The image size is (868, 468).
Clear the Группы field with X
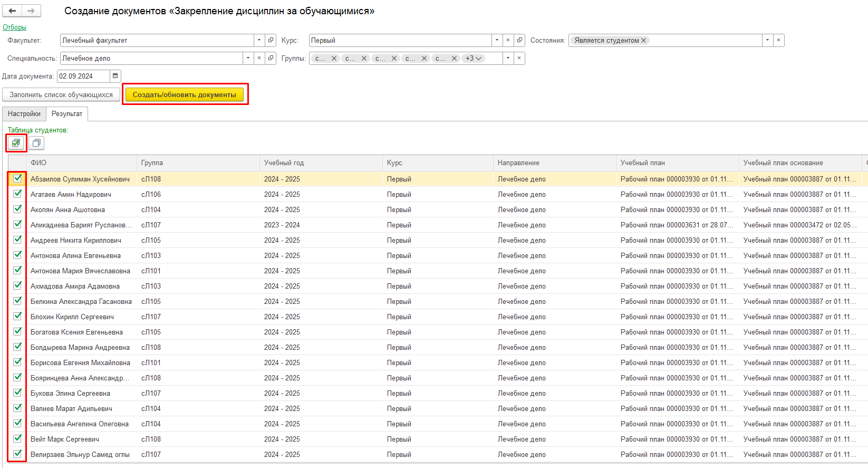[519, 58]
